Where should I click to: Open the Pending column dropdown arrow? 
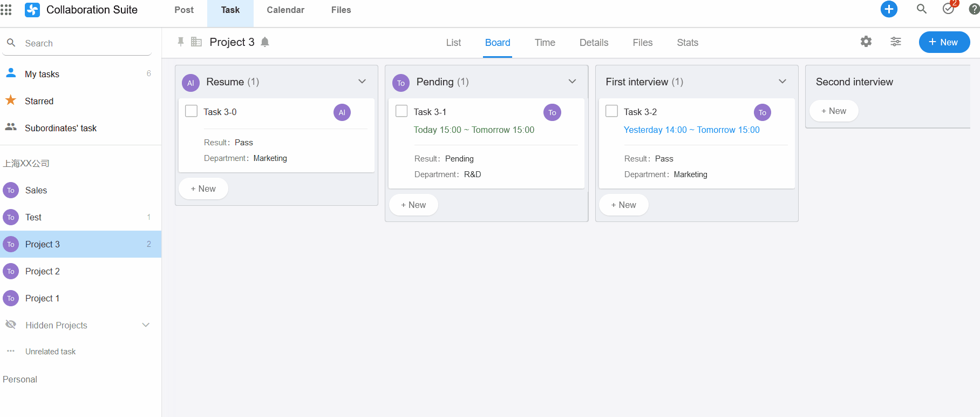pyautogui.click(x=573, y=82)
